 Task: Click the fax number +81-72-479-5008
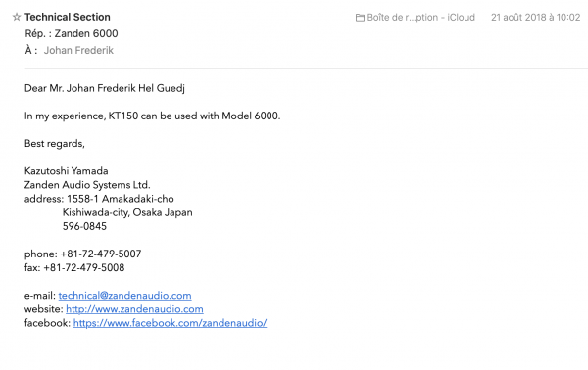click(x=84, y=268)
